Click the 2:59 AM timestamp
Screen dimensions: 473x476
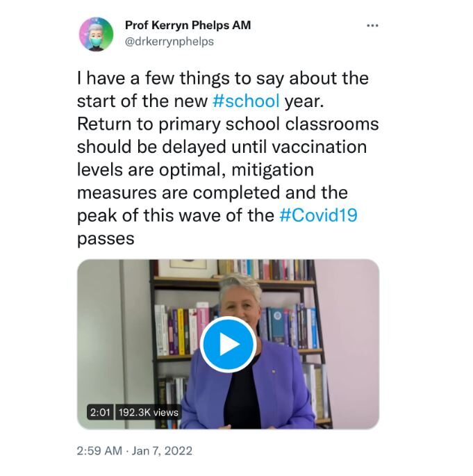click(99, 451)
